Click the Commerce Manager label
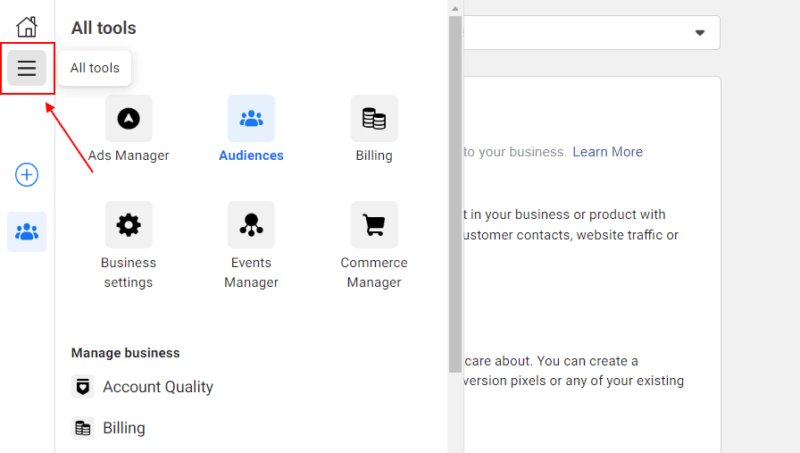This screenshot has width=800, height=453. 374,272
